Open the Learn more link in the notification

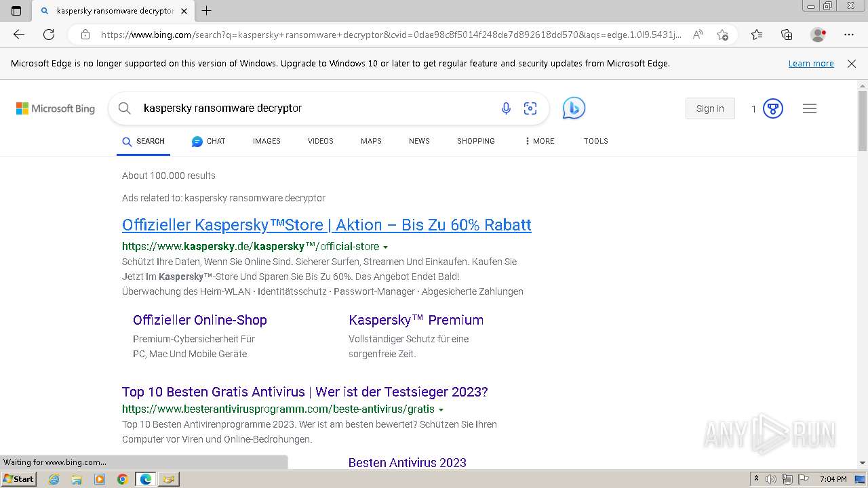811,64
